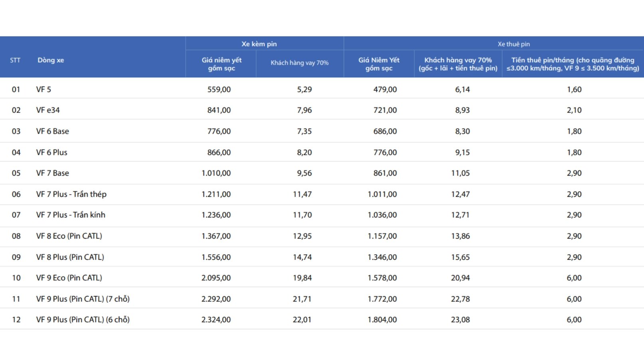Image resolution: width=644 pixels, height=362 pixels.
Task: Select the "Dòng xe" column header
Action: [x=51, y=60]
